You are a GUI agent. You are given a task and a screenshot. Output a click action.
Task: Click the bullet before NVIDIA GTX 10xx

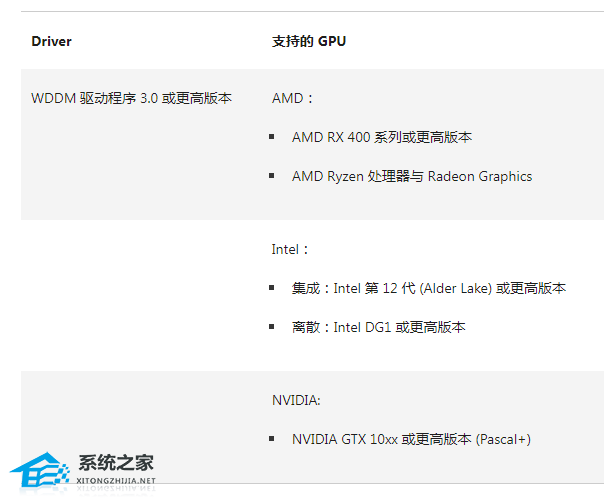tap(272, 438)
